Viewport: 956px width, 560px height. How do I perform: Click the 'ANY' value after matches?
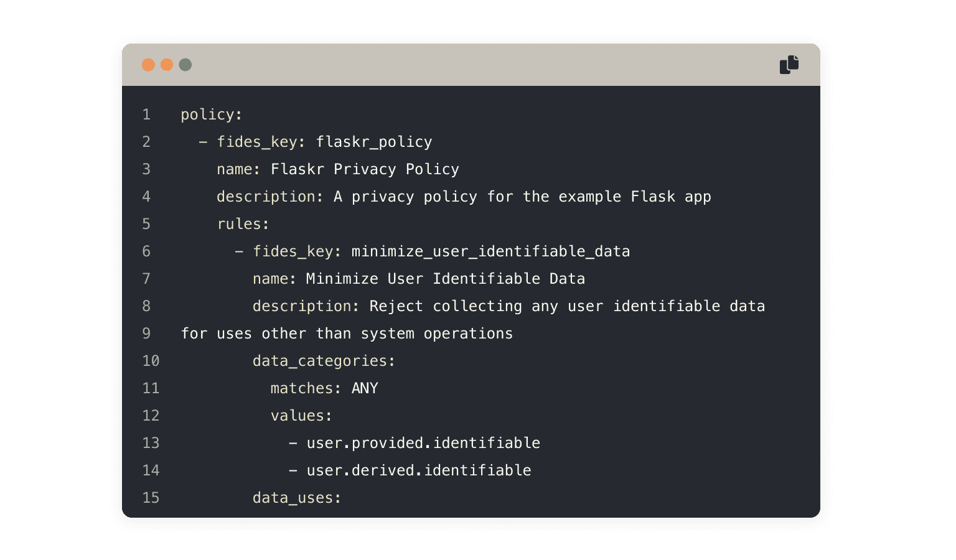[x=365, y=388]
